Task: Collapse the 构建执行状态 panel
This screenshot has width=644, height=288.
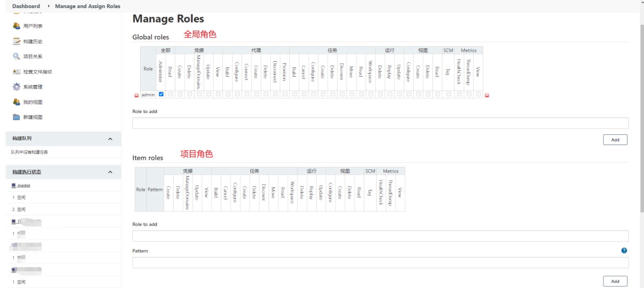Action: pyautogui.click(x=110, y=172)
